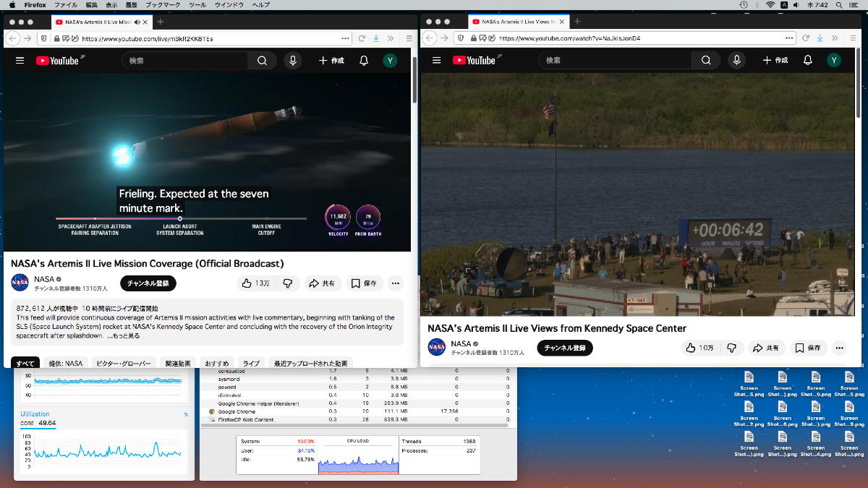Start voice search in right YouTube window
The image size is (868, 488).
[x=736, y=61]
